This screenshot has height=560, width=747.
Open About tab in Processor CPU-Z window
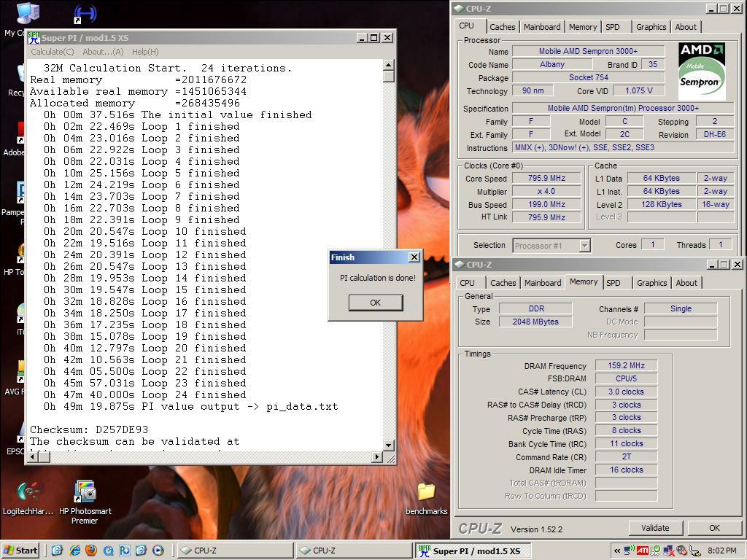coord(686,27)
